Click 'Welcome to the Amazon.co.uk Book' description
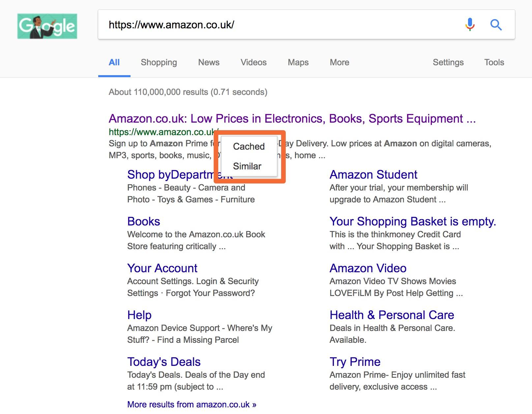 [196, 234]
